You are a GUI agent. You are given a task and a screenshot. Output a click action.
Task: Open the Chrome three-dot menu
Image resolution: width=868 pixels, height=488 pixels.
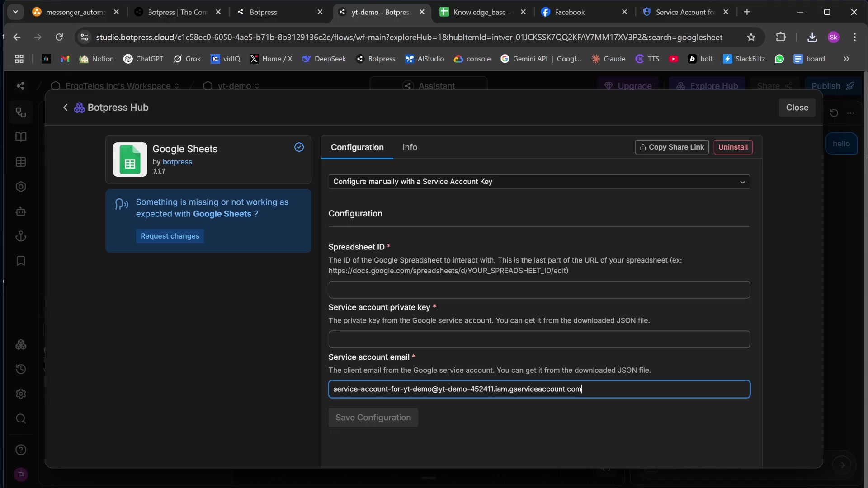point(854,37)
